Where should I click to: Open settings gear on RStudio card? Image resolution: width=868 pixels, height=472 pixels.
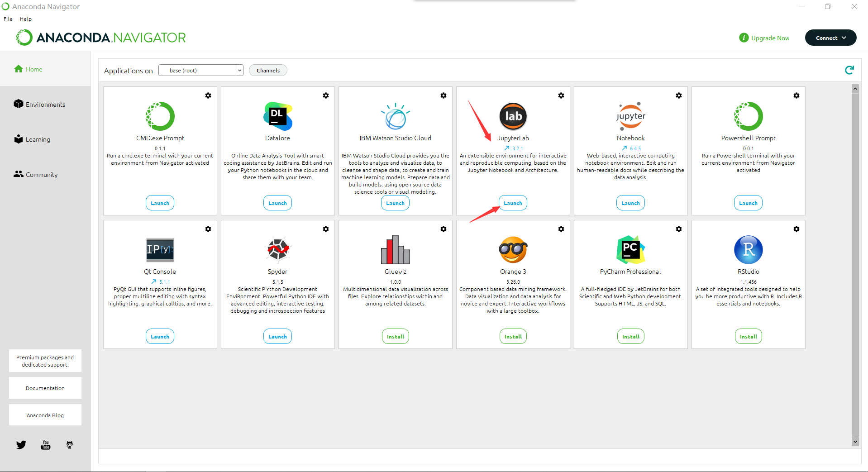coord(796,229)
